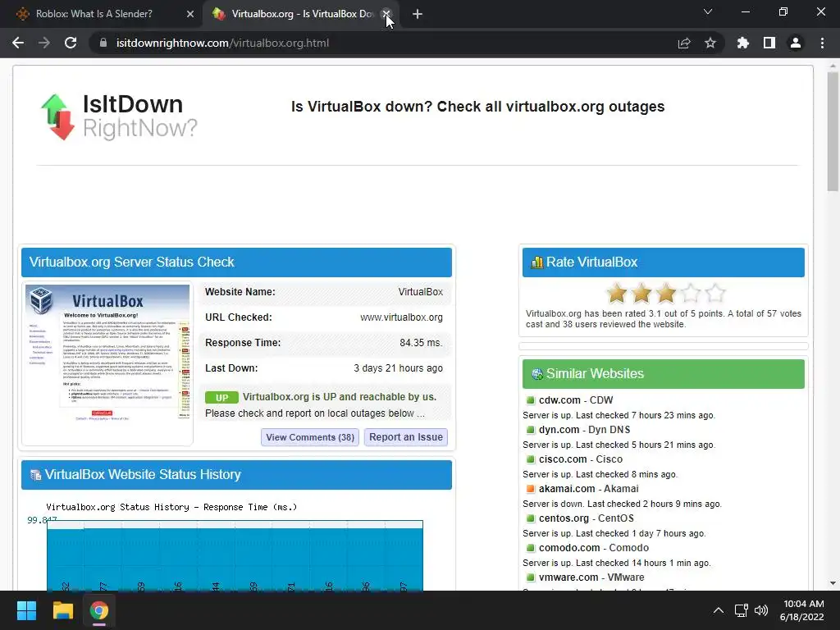Select the Virtualbox.org tab

pyautogui.click(x=300, y=14)
